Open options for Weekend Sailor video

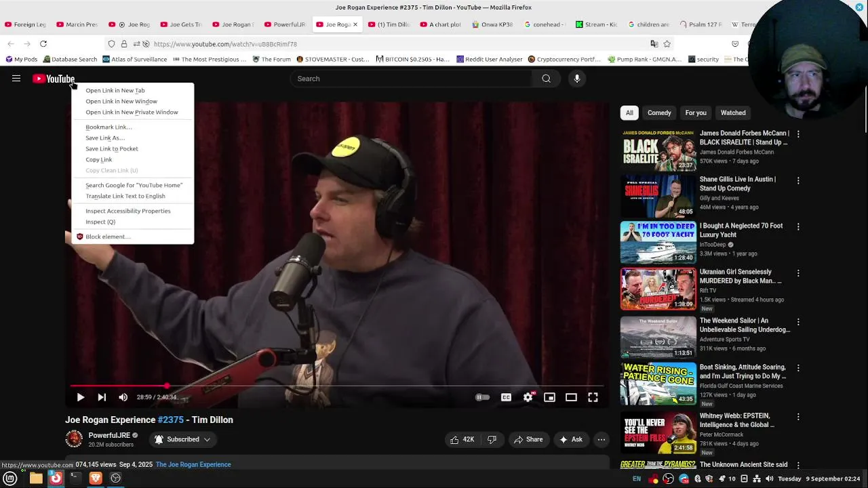pos(798,322)
